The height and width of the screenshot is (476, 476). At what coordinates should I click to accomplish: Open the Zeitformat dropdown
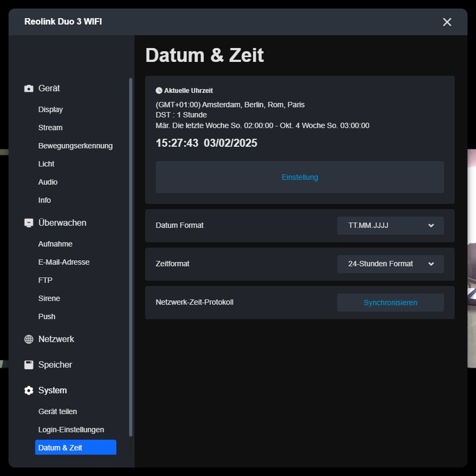pos(390,264)
